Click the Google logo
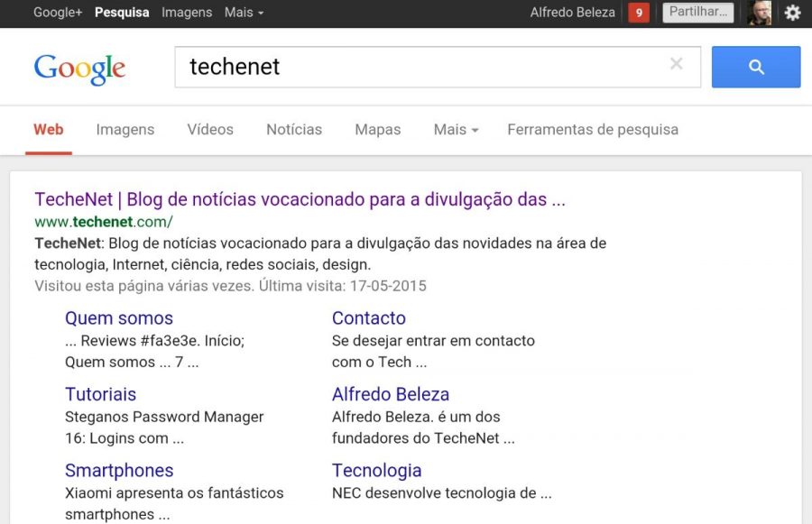 [x=79, y=69]
